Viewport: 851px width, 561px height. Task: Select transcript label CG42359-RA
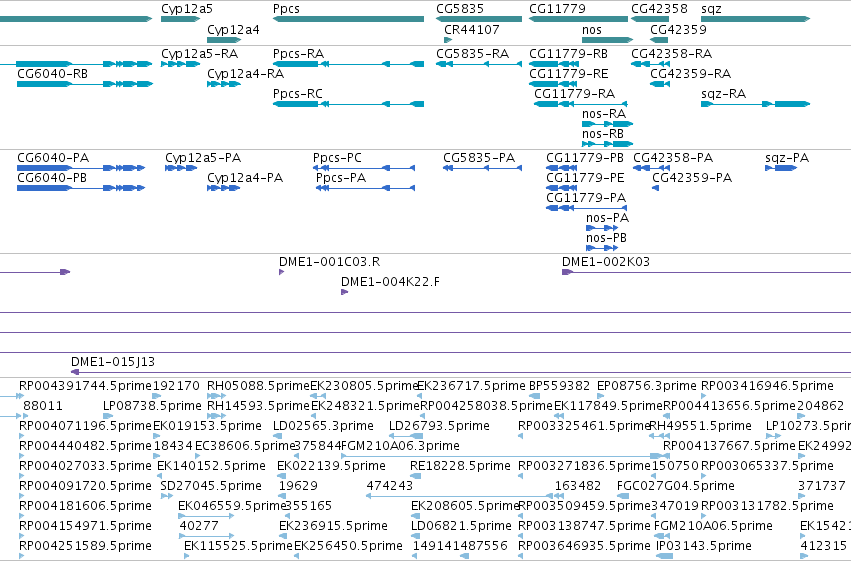pyautogui.click(x=690, y=74)
